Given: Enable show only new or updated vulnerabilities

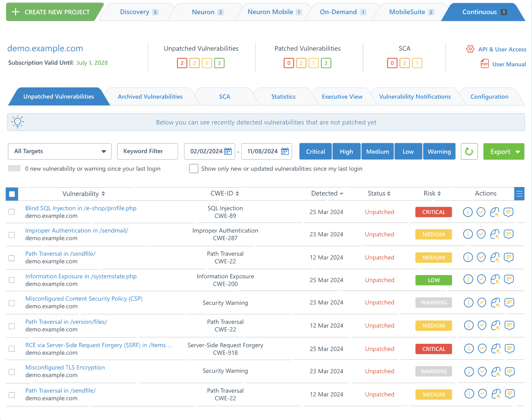Looking at the screenshot, I should (193, 168).
